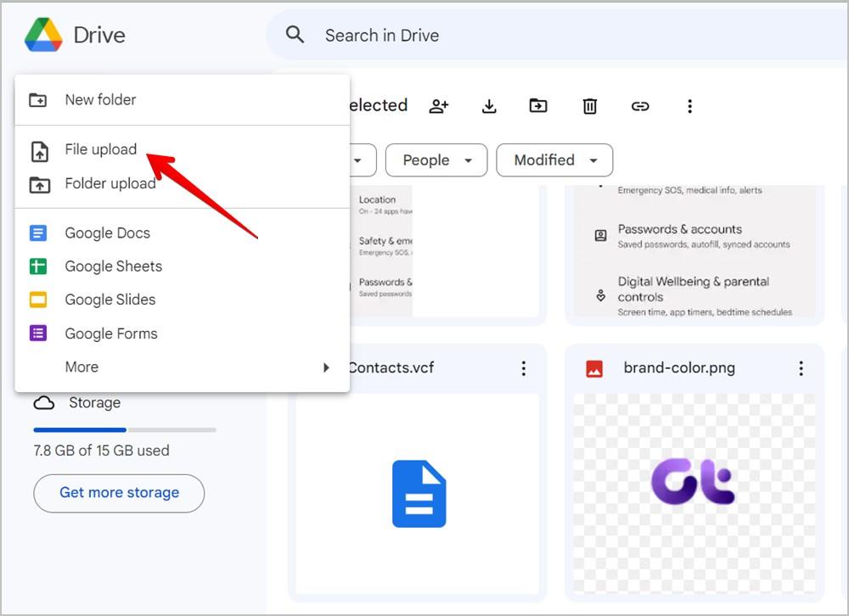Select File upload menu entry
Screen dimensions: 849x616
[x=182, y=150]
